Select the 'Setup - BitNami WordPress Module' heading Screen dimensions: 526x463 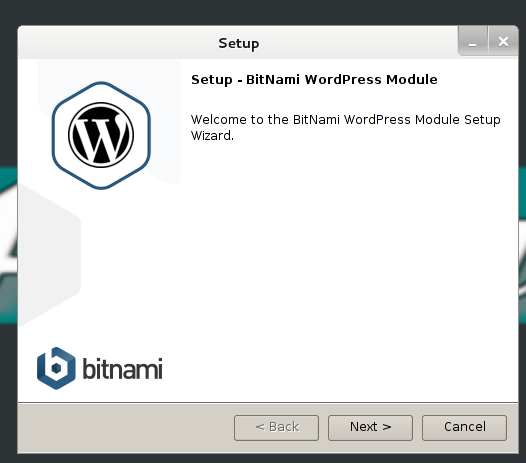click(x=314, y=80)
